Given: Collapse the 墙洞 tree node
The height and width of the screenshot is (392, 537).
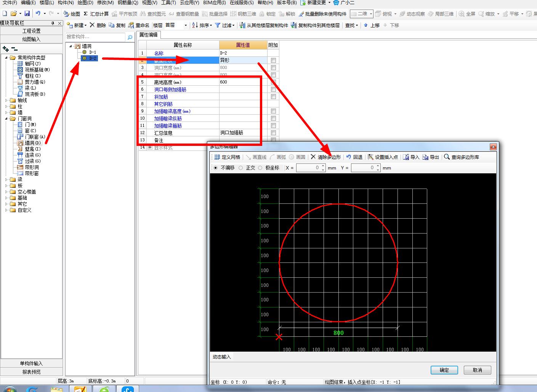Looking at the screenshot, I should tap(71, 46).
